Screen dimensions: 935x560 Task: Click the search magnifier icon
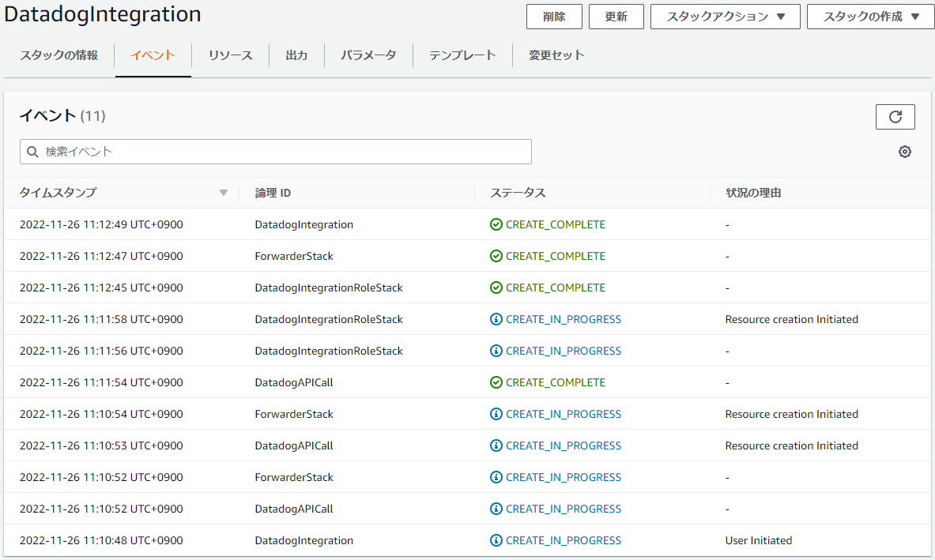tap(32, 152)
